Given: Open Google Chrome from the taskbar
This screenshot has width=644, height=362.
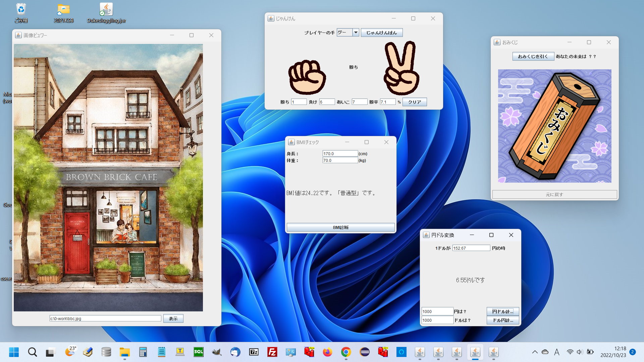Looking at the screenshot, I should point(346,352).
